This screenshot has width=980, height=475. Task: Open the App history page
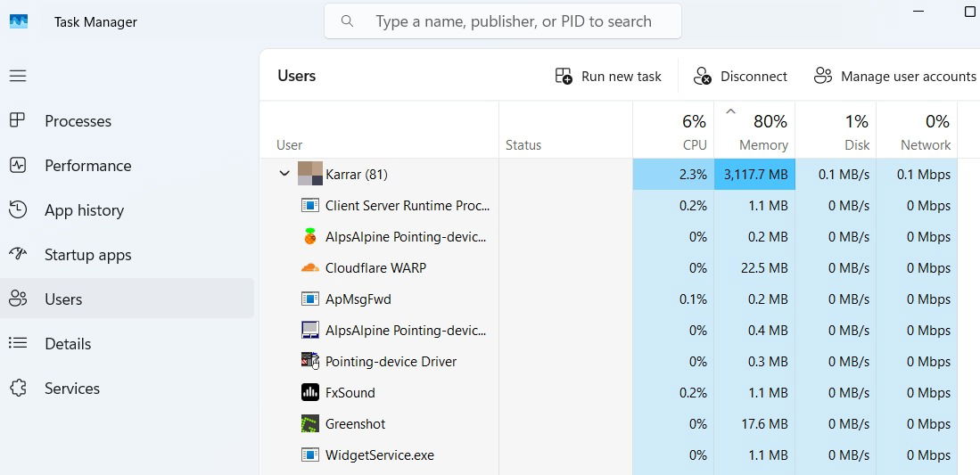[x=84, y=210]
